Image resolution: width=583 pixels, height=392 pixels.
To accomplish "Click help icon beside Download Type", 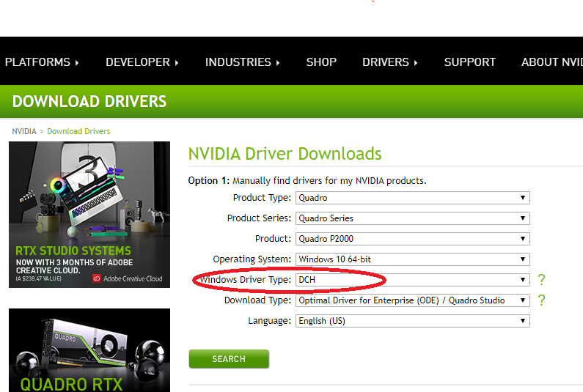I will [x=542, y=300].
